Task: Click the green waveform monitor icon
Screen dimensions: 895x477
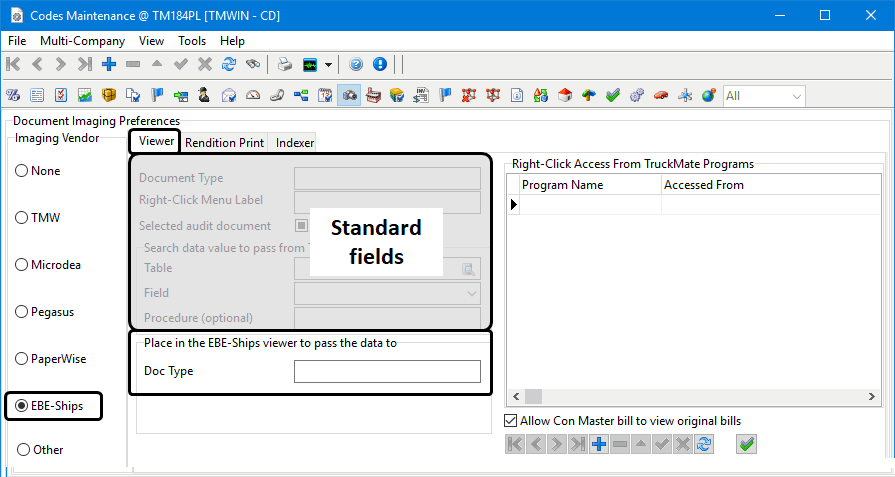Action: tap(310, 64)
